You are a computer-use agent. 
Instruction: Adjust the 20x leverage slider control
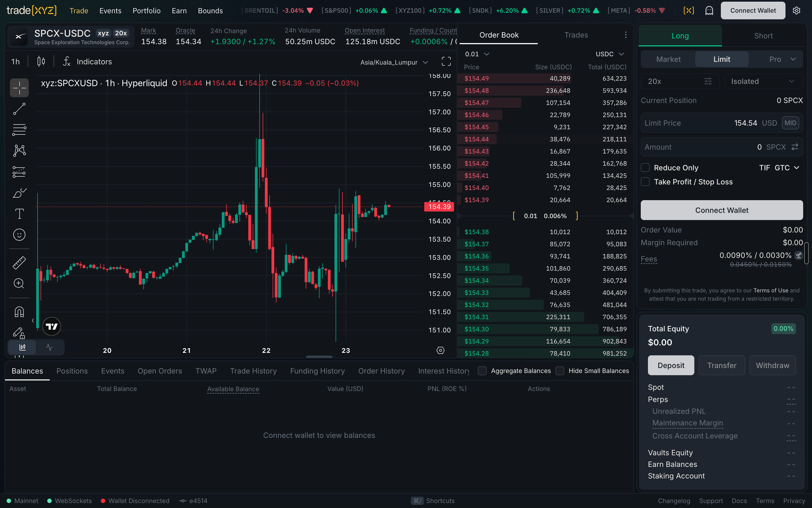[x=680, y=81]
